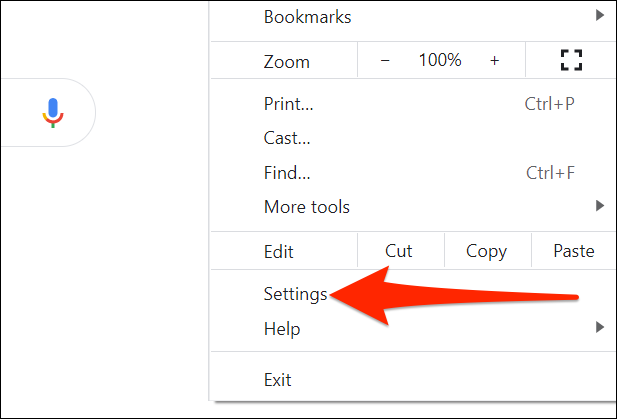Expand the Bookmarks submenu arrow
This screenshot has height=419, width=617.
600,17
